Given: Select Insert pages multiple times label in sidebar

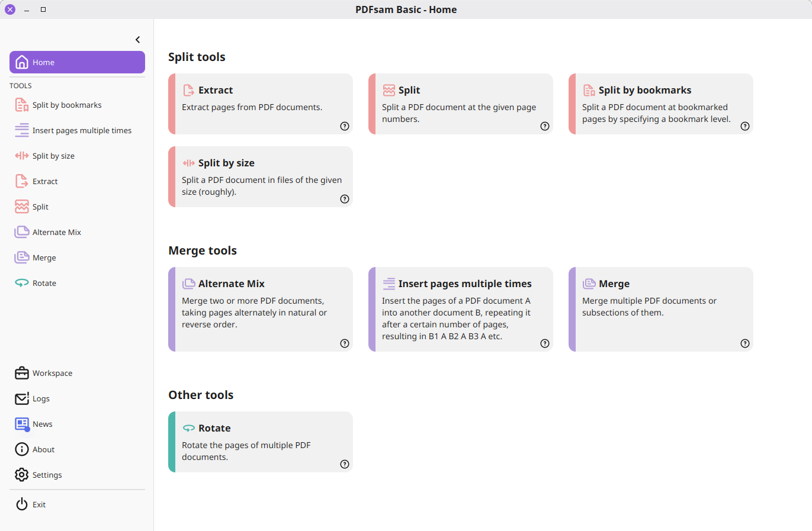Looking at the screenshot, I should coord(82,130).
